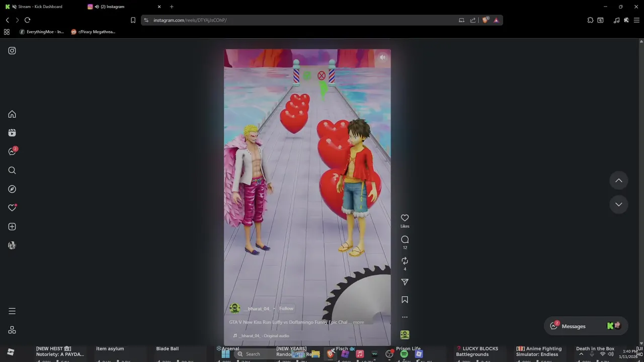Share reel via paper plane icon

tap(405, 282)
